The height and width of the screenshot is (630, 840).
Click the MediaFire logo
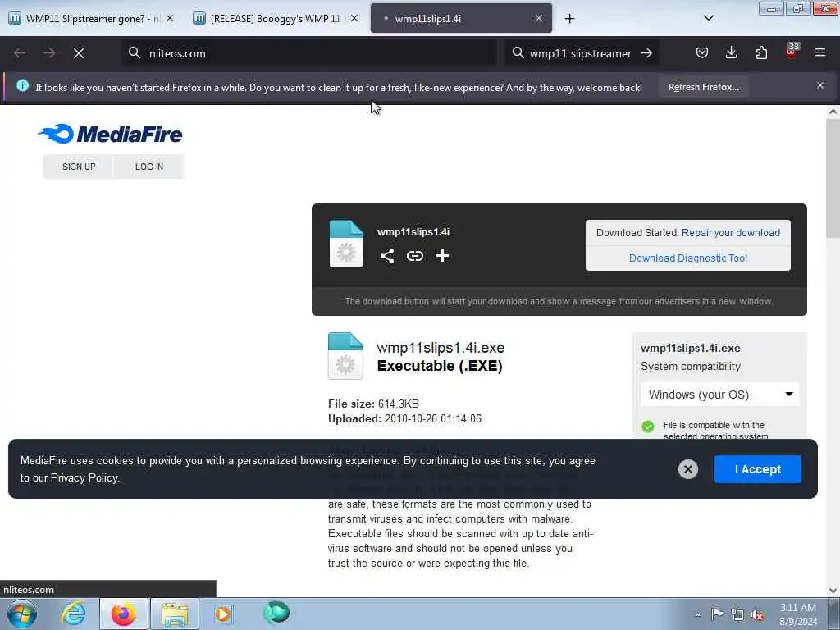[111, 134]
